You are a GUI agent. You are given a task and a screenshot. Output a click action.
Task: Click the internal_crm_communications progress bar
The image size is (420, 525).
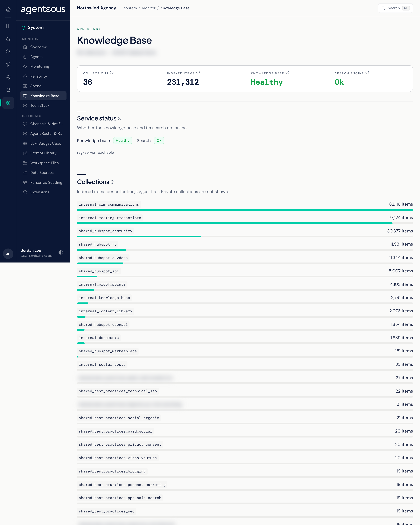click(245, 210)
